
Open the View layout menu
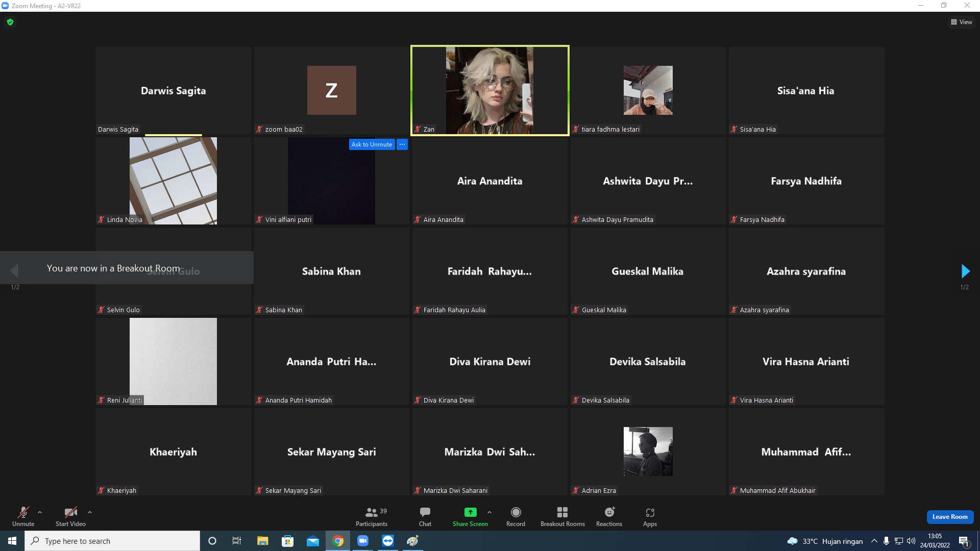pyautogui.click(x=961, y=22)
